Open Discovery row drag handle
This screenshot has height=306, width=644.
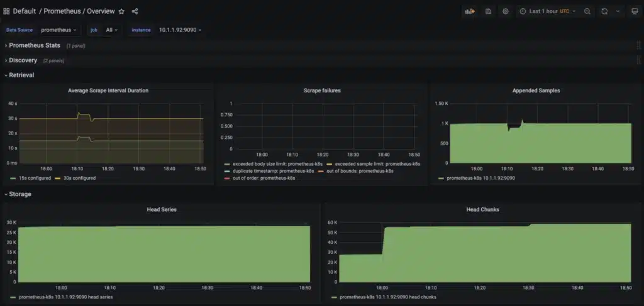click(639, 60)
